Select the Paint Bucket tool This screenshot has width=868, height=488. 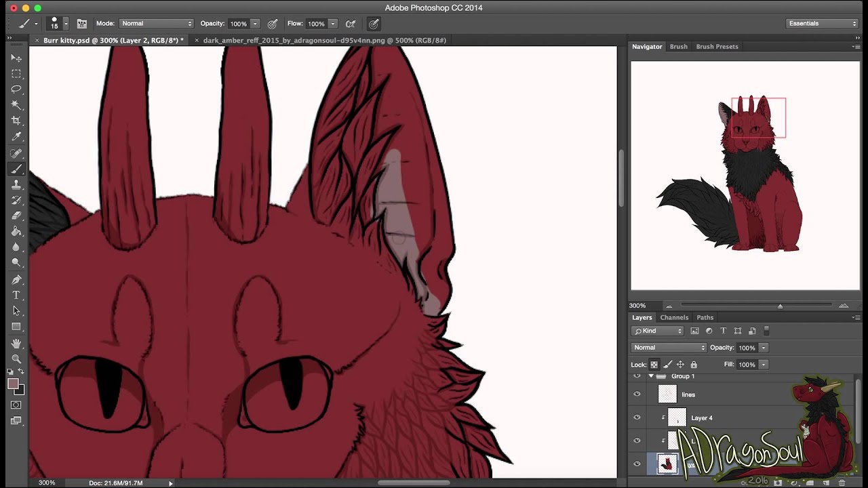point(16,231)
